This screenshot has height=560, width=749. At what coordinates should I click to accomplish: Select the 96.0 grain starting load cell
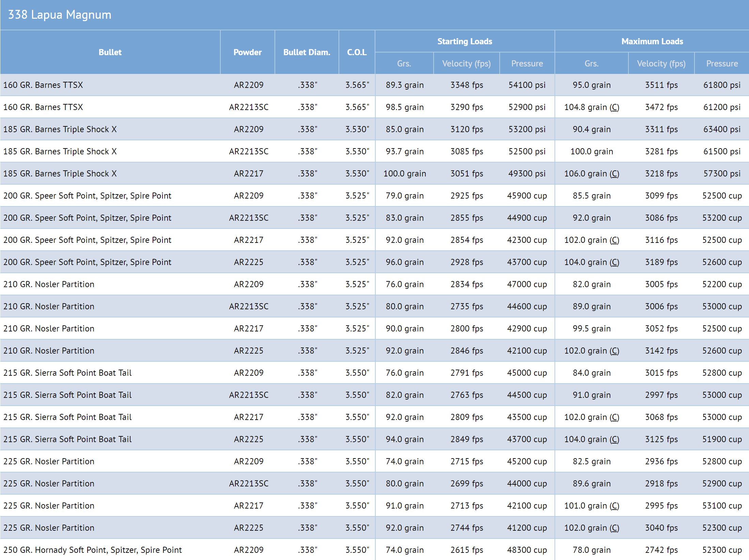click(x=405, y=262)
